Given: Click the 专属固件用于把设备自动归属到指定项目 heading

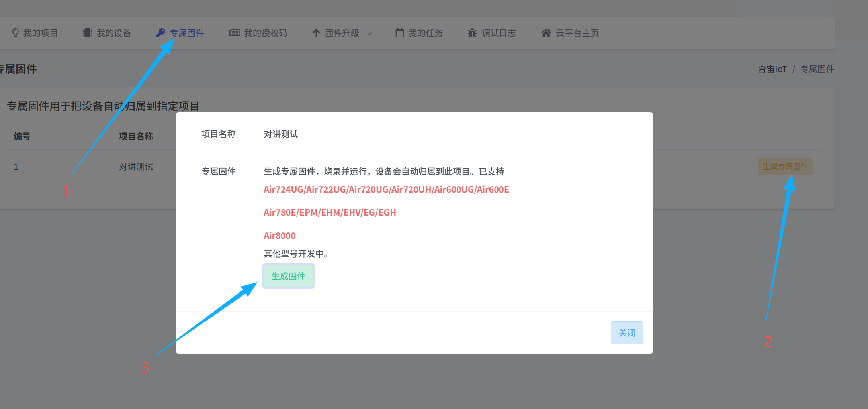Looking at the screenshot, I should (103, 106).
